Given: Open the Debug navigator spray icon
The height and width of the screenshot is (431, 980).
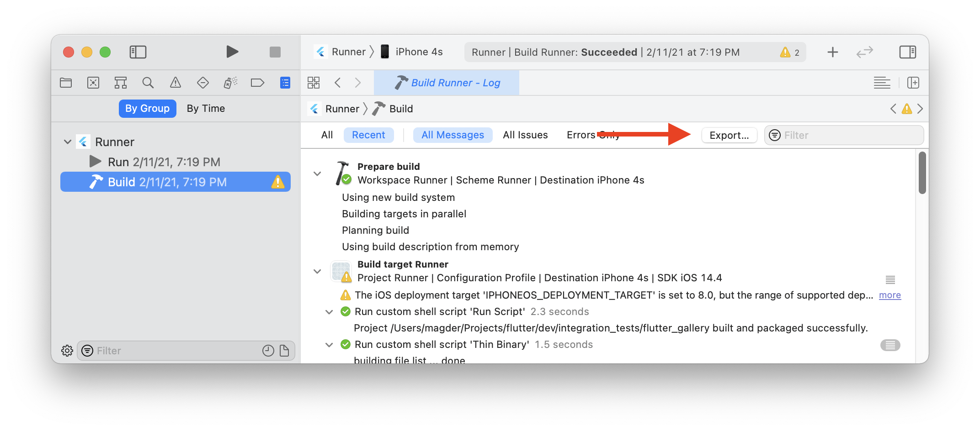Looking at the screenshot, I should [230, 83].
